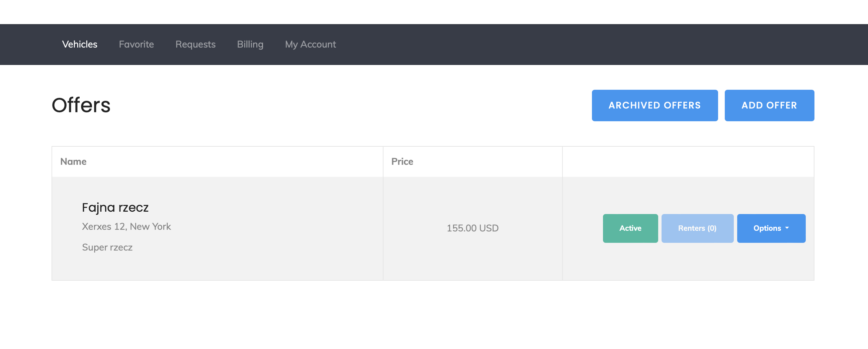Expand the Options dropdown for the offer
The image size is (868, 349).
(x=767, y=228)
